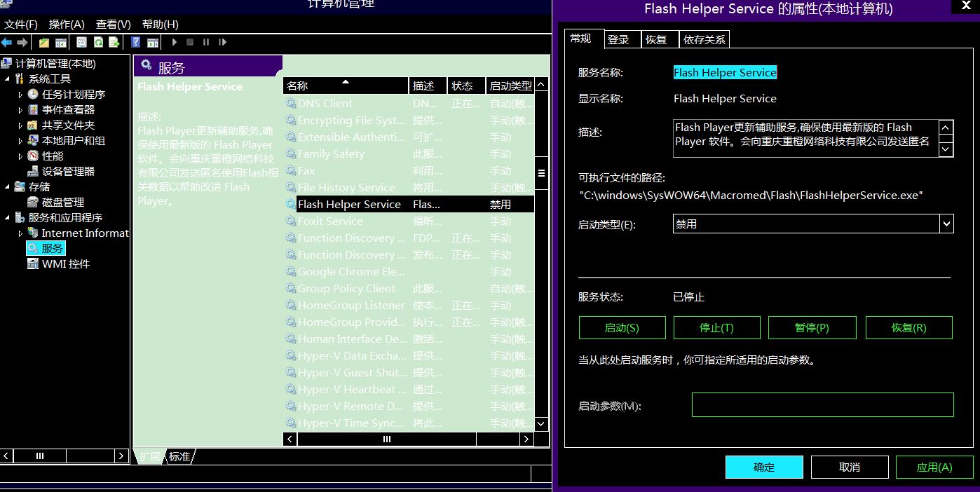980x492 pixels.
Task: Click the Stop service square icon
Action: coord(190,42)
